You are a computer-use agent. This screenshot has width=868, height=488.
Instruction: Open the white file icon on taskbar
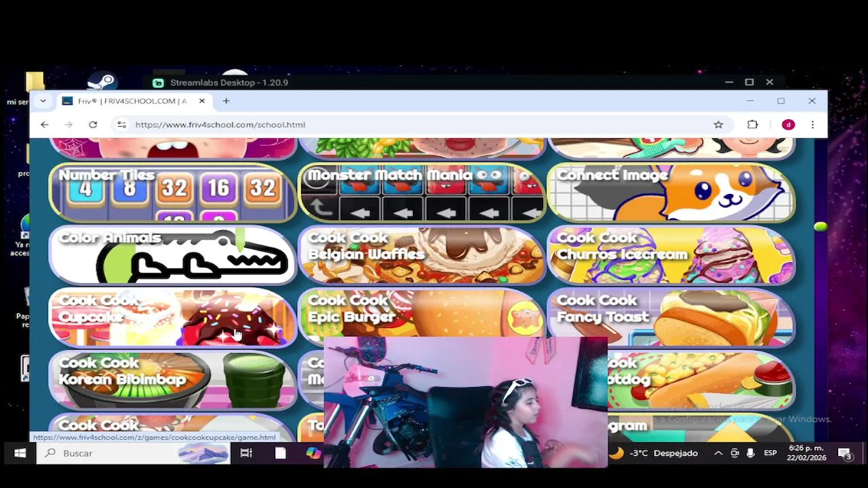pos(280,453)
